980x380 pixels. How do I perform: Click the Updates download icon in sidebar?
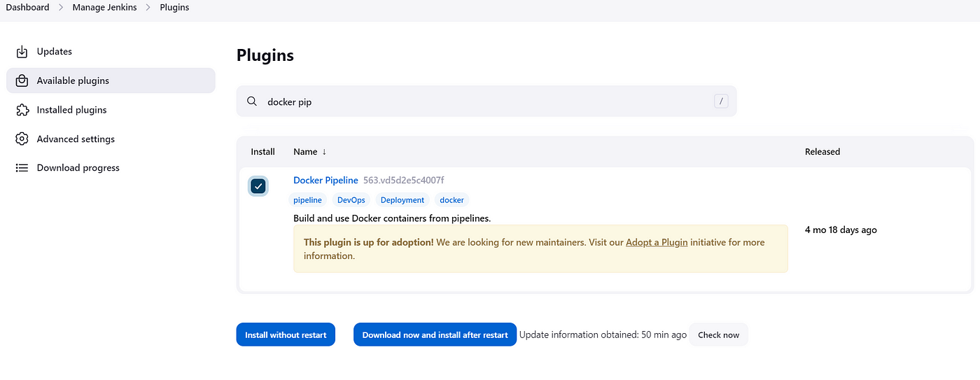[x=22, y=51]
